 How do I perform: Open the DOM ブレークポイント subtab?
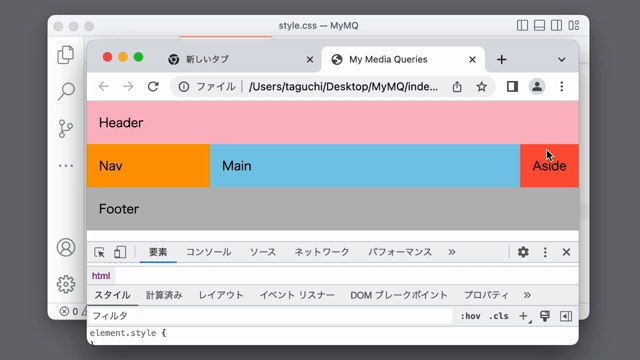399,295
